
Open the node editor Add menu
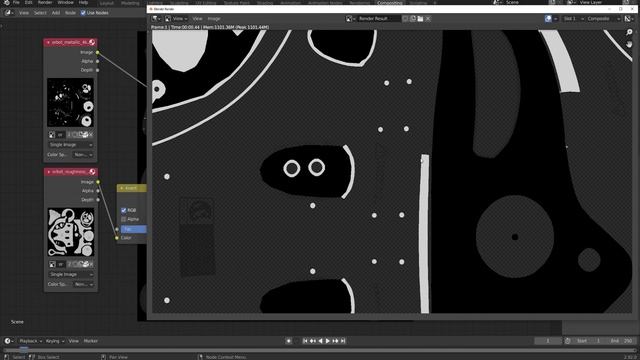click(x=56, y=13)
